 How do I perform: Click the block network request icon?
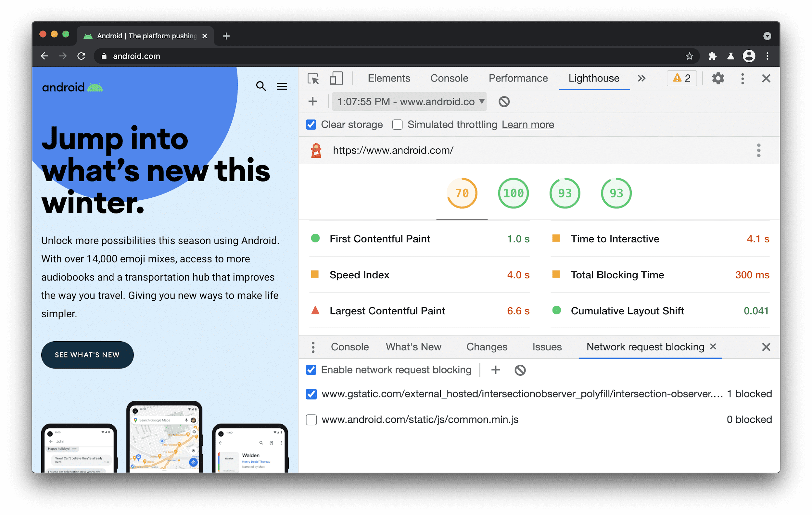pos(520,371)
